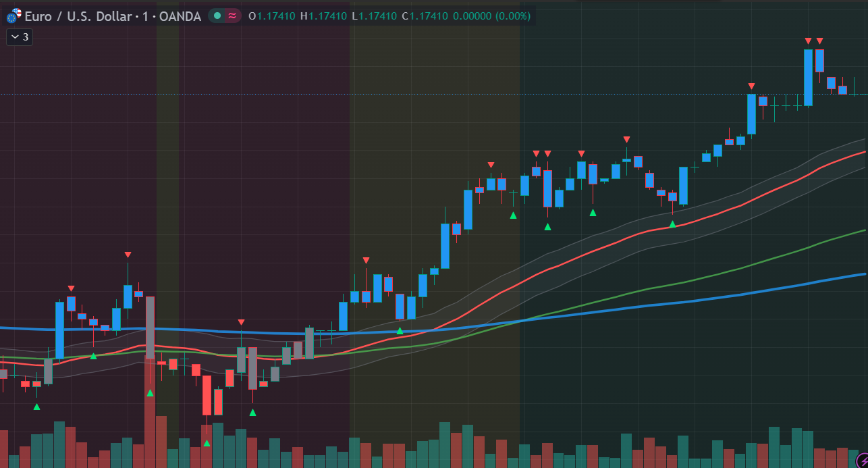Click the "OANDA" broker name in the legend
This screenshot has height=468, width=868.
[x=180, y=16]
